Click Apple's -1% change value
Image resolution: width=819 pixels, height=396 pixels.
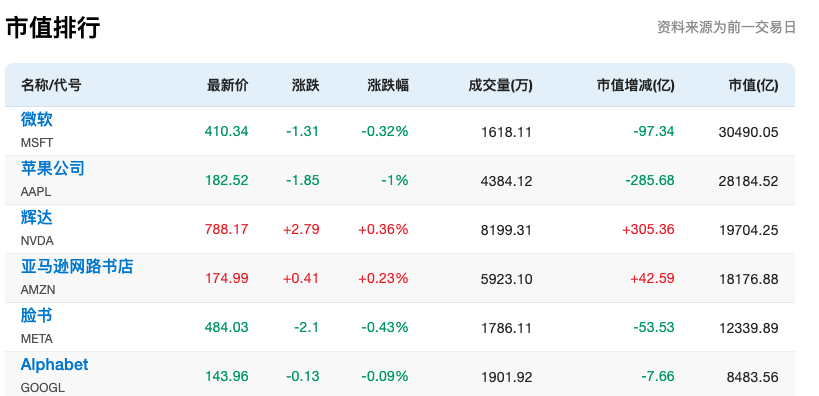pos(394,181)
